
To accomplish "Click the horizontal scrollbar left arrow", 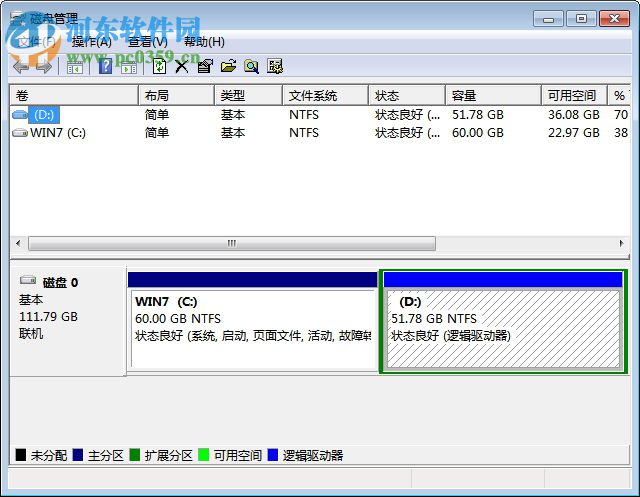I will click(x=18, y=243).
